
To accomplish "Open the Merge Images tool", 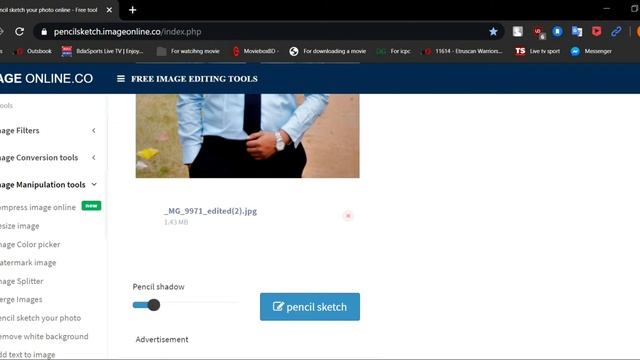I will pos(21,299).
